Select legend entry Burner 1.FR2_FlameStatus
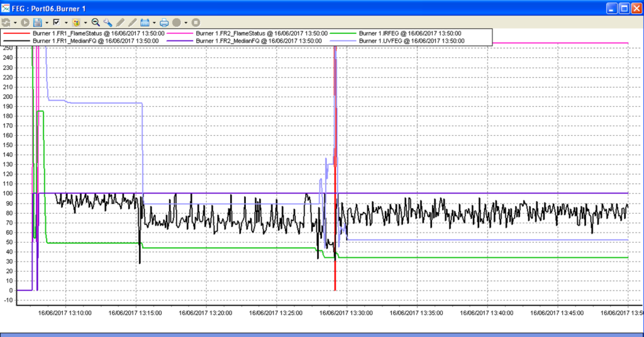The image size is (644, 337). point(262,33)
